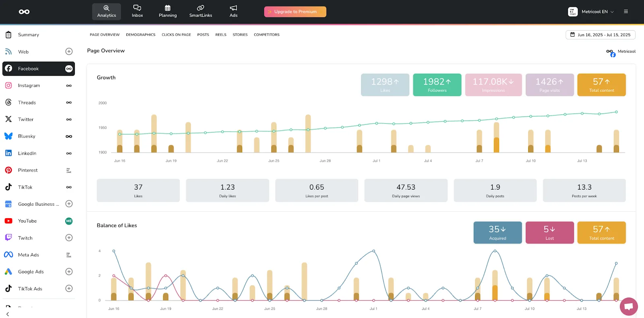Click the Upgrade to Premium button

[x=295, y=12]
